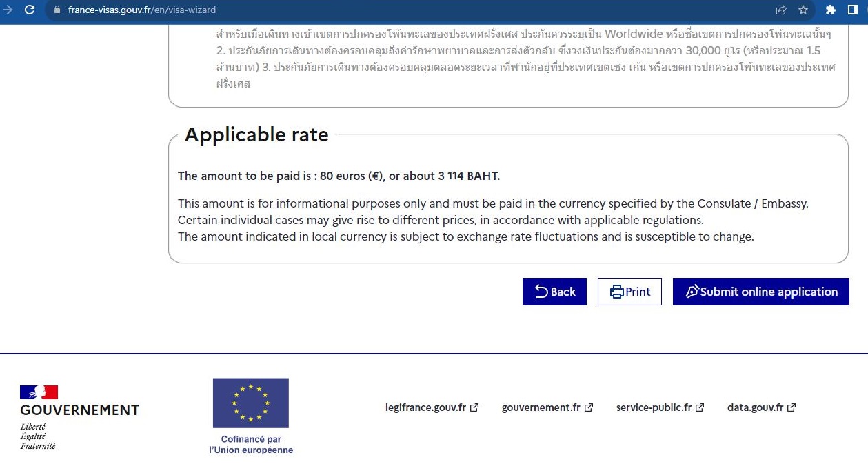Click the Applicable rate heading
This screenshot has width=868, height=464.
[x=256, y=134]
